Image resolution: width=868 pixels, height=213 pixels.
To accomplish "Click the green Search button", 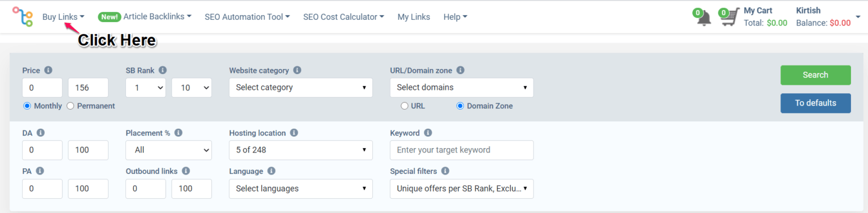I will 815,75.
